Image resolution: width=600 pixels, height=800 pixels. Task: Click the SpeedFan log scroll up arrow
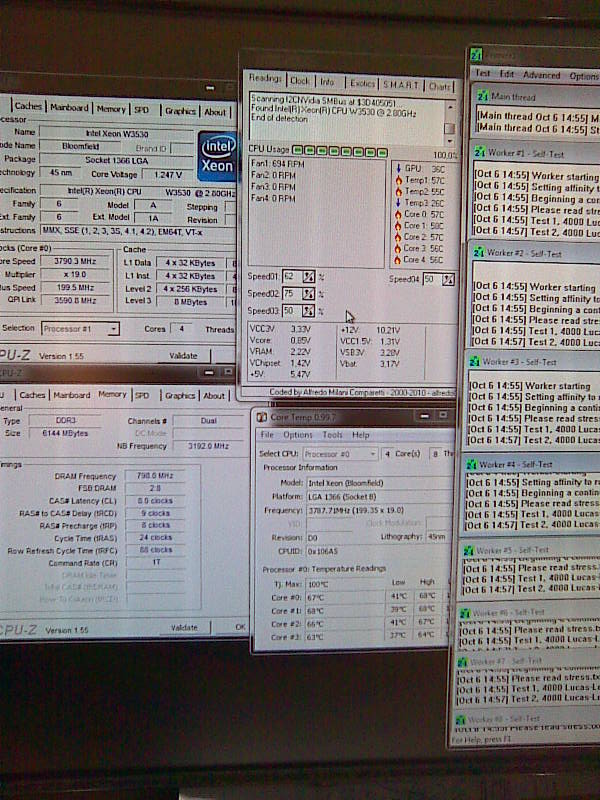tap(449, 107)
